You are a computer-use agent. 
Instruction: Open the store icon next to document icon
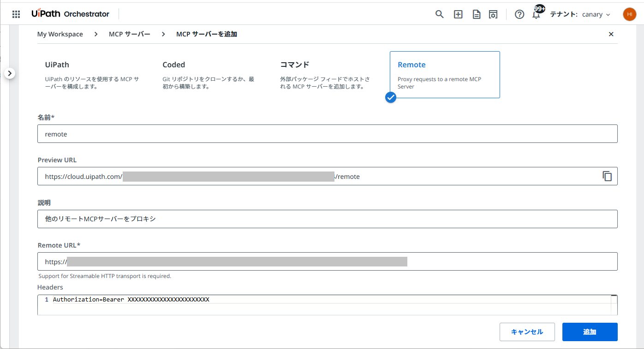tap(493, 14)
